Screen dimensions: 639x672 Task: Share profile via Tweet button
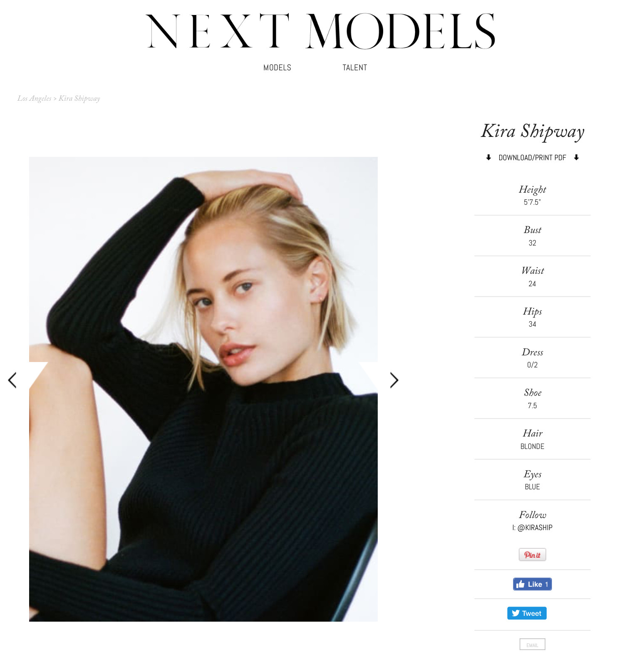click(527, 613)
